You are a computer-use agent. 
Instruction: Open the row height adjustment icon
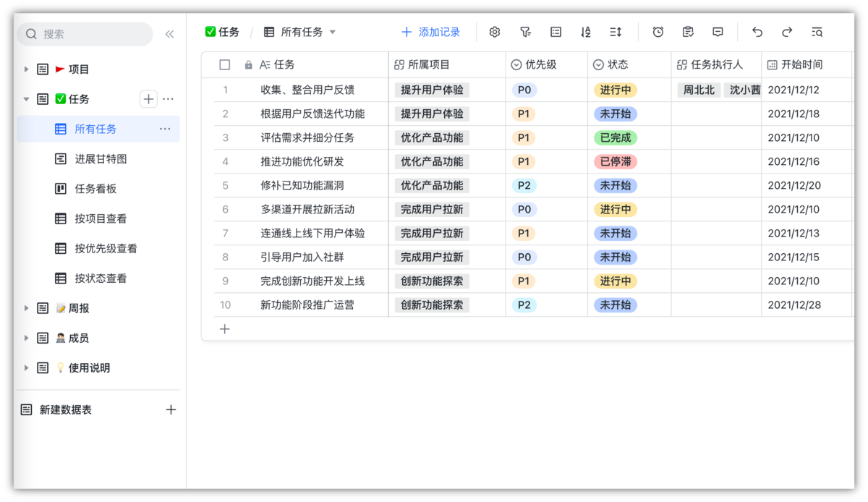tap(616, 32)
